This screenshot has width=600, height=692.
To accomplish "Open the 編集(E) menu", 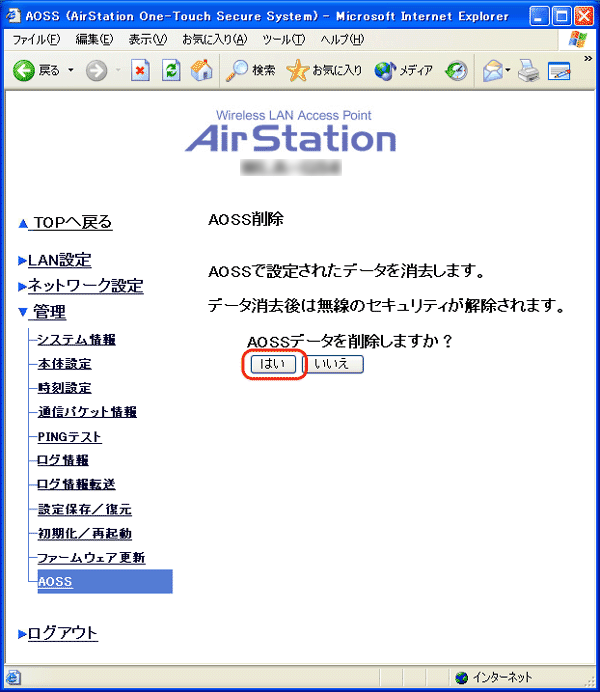I will coord(94,40).
